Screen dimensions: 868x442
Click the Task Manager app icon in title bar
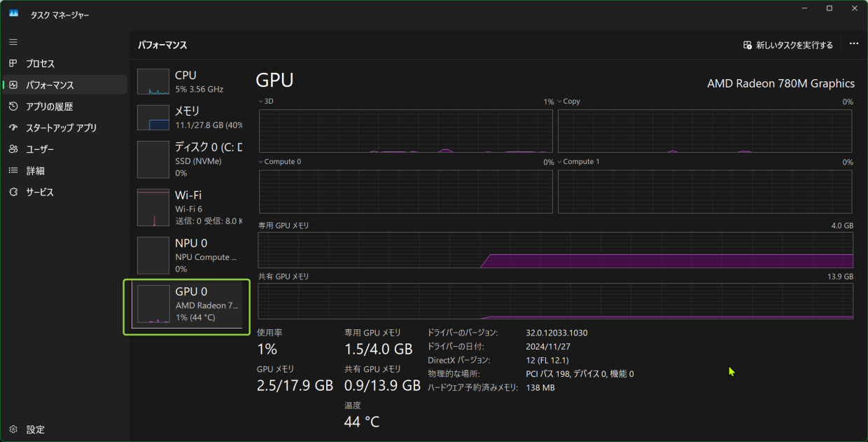pos(13,14)
